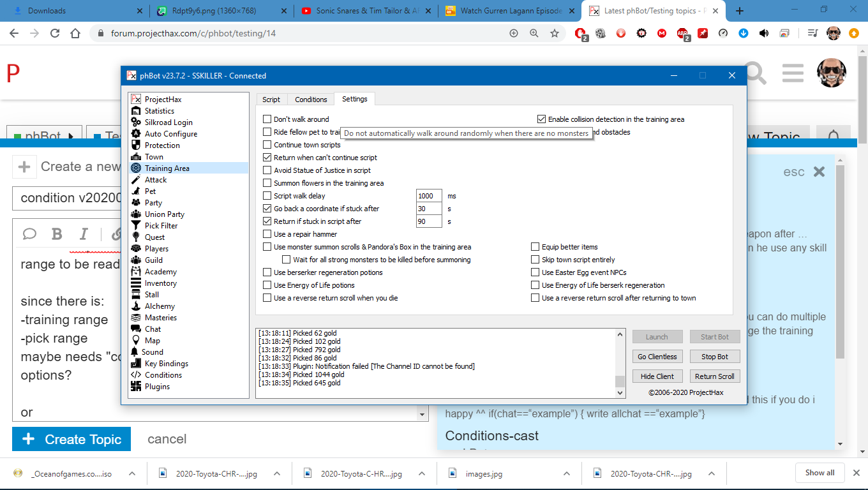Image resolution: width=868 pixels, height=490 pixels.
Task: Open the Plugins icon in sidebar
Action: pyautogui.click(x=135, y=387)
